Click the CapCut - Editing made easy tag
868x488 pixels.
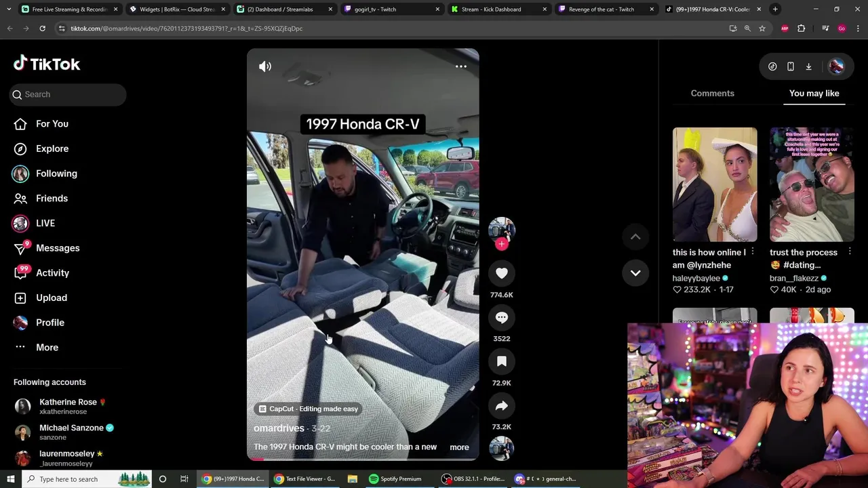point(309,409)
